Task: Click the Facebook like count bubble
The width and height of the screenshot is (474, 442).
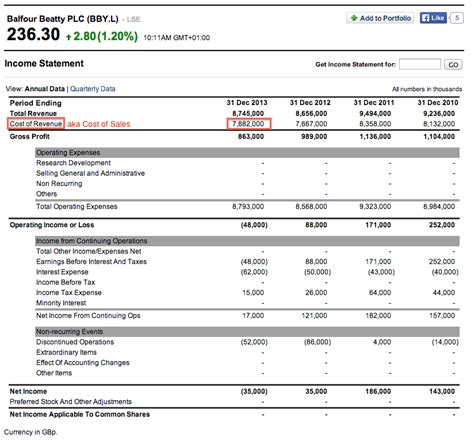Action: pos(457,18)
